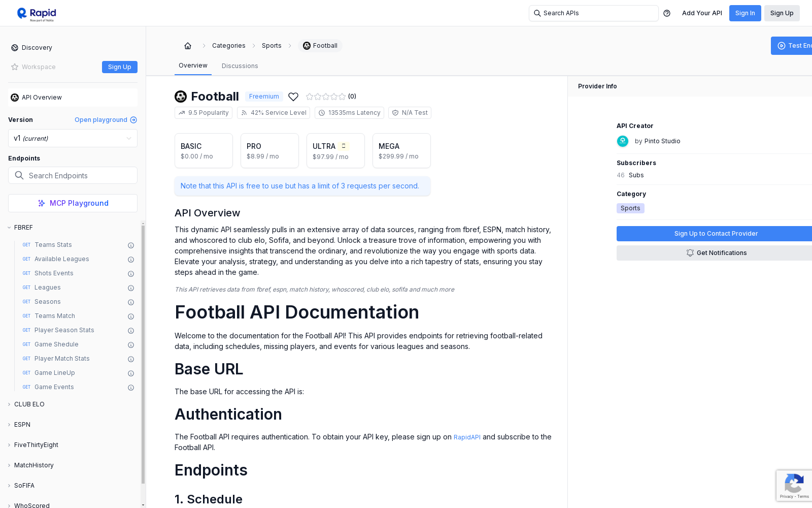
Task: Click the Pinto Studio creator avatar
Action: coord(623,141)
